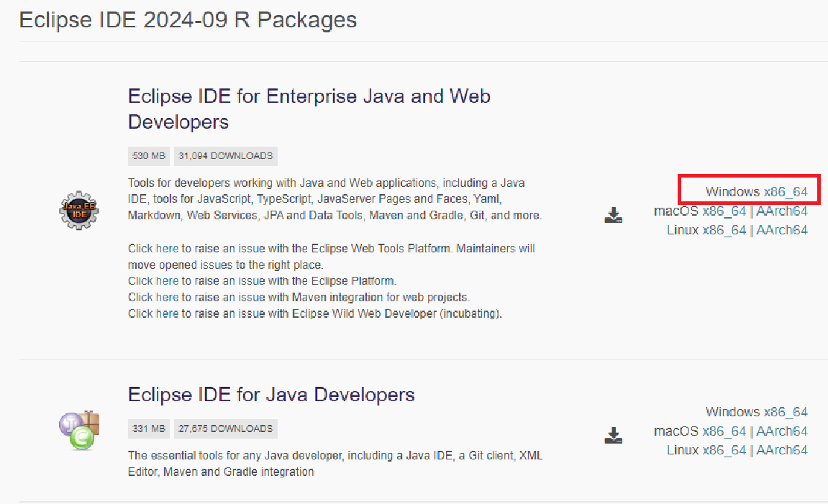The height and width of the screenshot is (504, 828).
Task: Open Eclipse IDE for Enterprise Java and Web Developers title
Action: 309,109
